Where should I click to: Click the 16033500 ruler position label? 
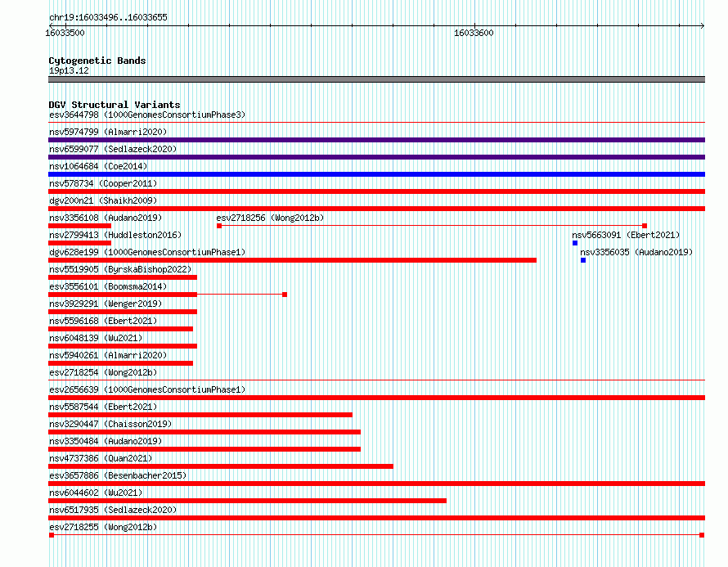tap(65, 33)
